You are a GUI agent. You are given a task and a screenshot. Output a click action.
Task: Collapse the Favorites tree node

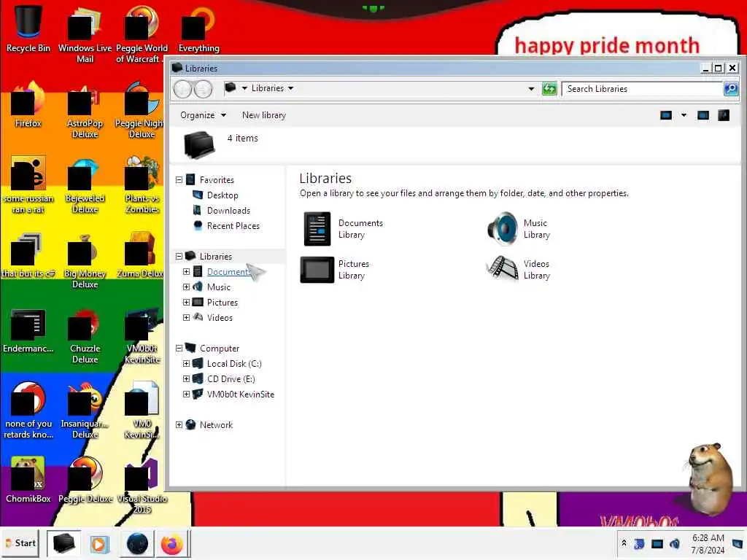click(179, 180)
